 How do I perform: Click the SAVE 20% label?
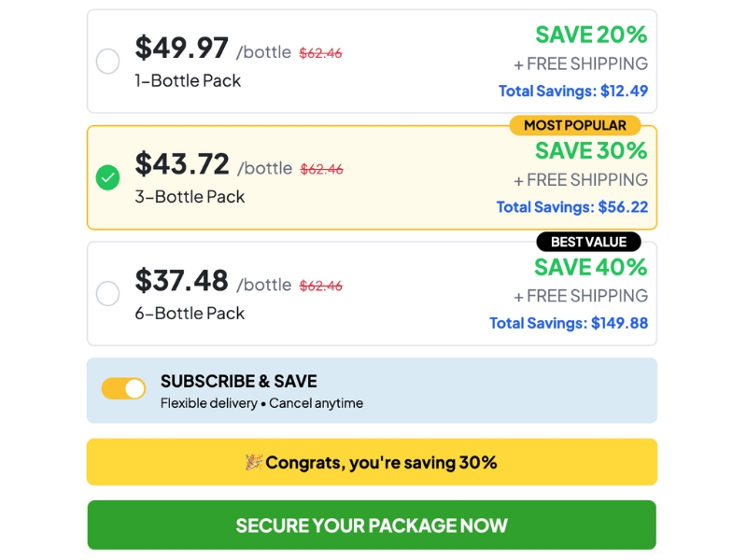(x=591, y=35)
